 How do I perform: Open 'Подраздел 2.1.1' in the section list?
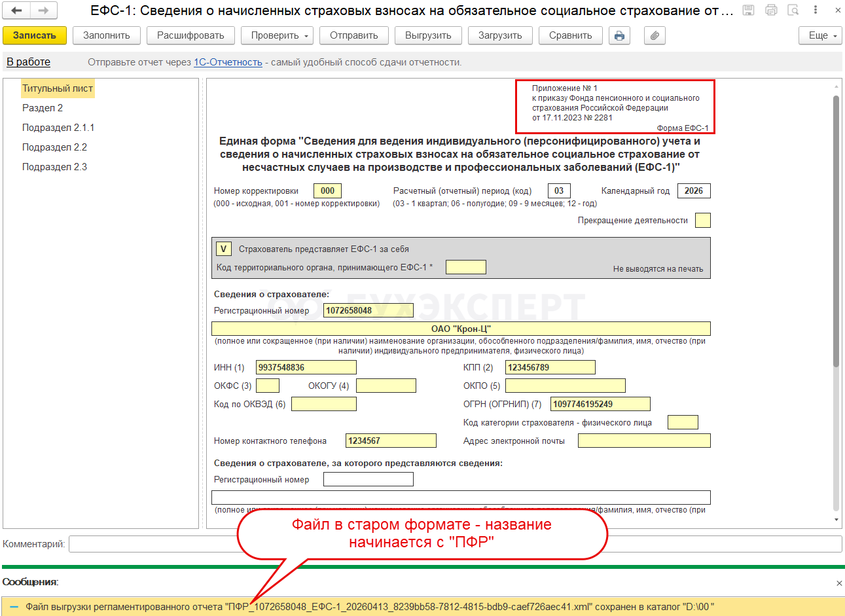pos(58,128)
